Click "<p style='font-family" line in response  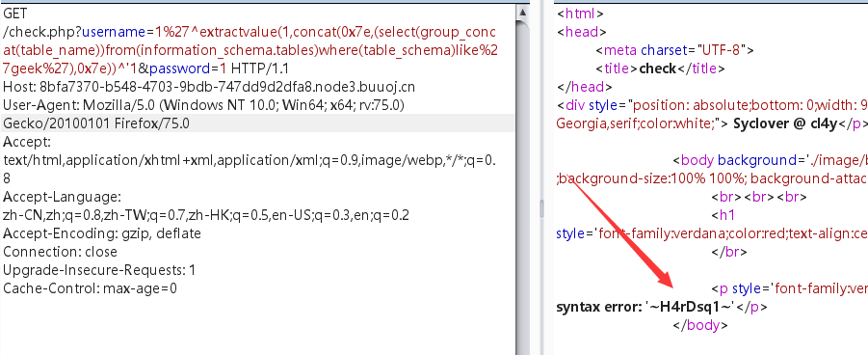[x=789, y=288]
